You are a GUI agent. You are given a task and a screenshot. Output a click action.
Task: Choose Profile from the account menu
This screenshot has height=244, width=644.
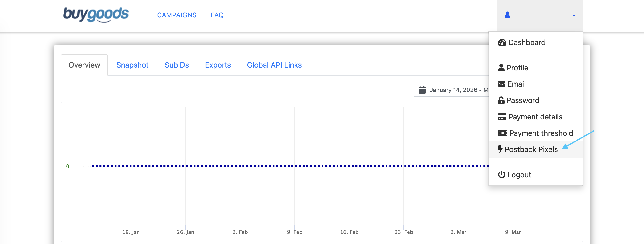pos(517,68)
